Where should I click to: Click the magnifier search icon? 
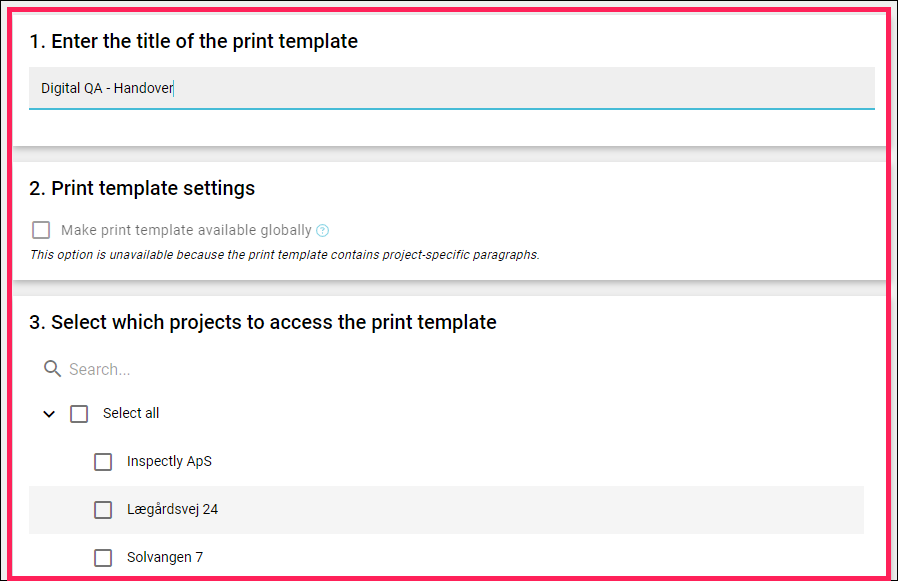(x=52, y=368)
